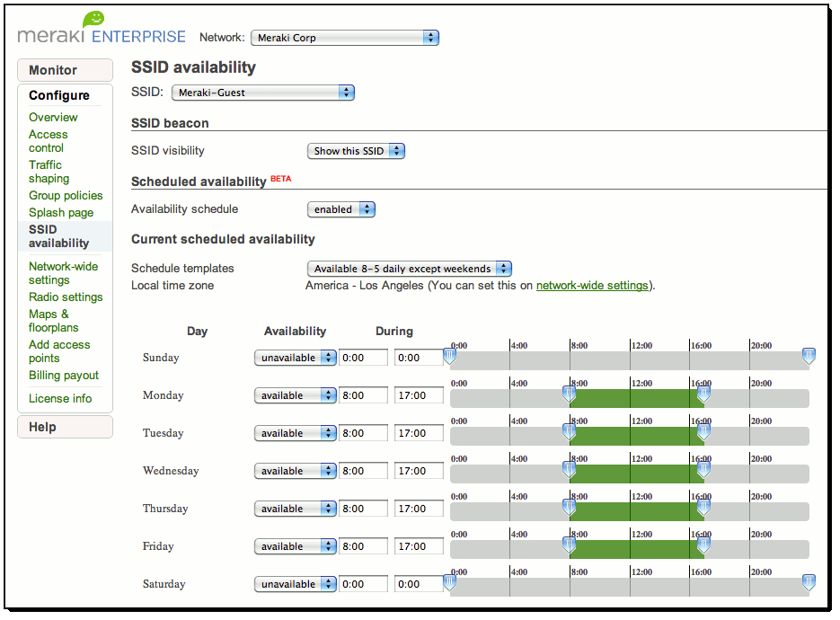The height and width of the screenshot is (620, 840).
Task: Follow the network-wide settings link in time zone text
Action: 592,286
